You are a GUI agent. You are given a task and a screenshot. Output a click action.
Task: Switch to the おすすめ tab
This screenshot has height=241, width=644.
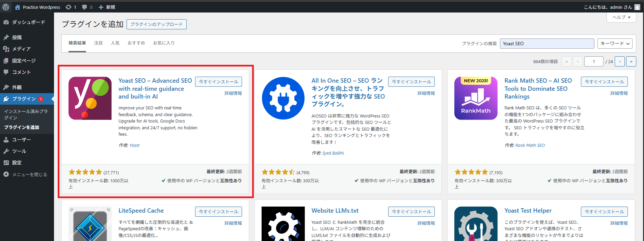[136, 43]
